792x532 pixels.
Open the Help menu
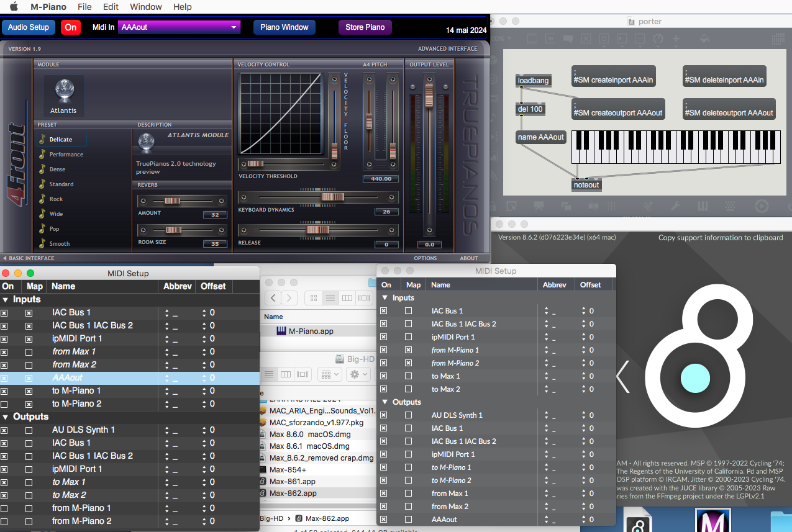183,7
